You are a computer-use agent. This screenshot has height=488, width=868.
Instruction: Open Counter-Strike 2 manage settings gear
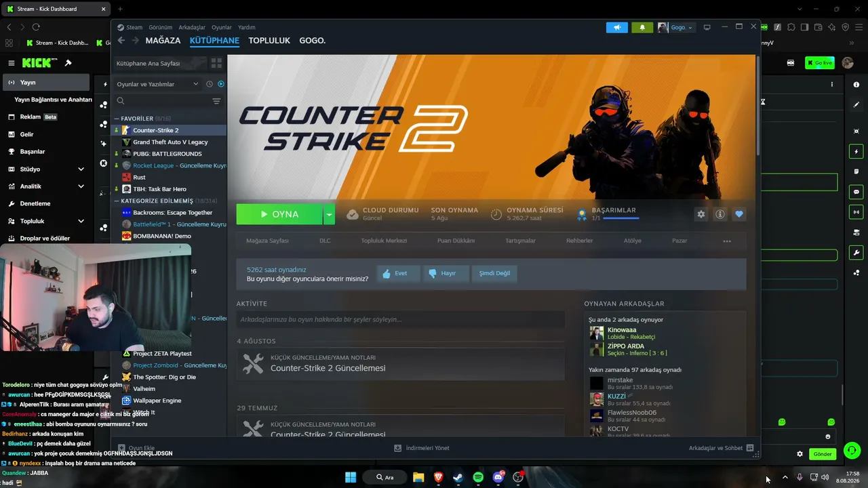click(701, 214)
